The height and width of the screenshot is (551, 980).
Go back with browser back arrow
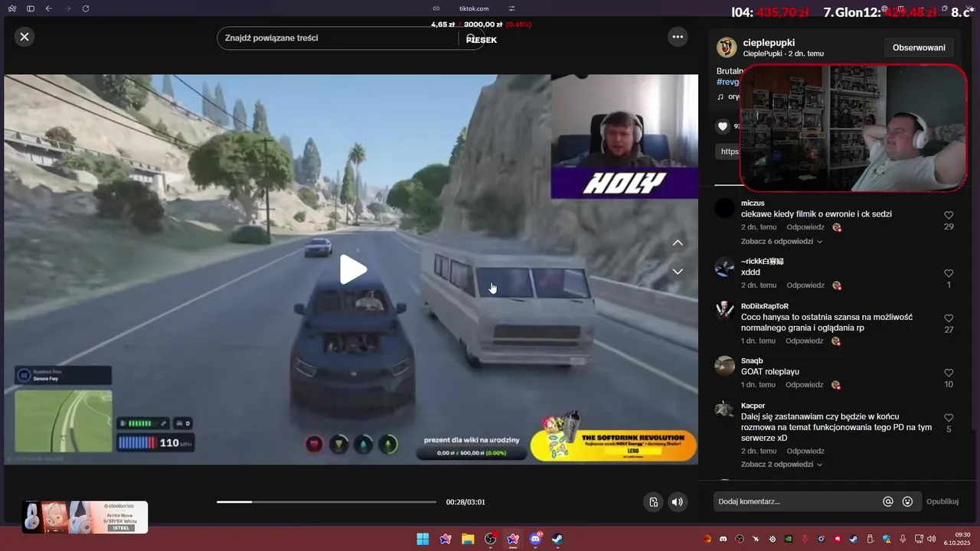[49, 8]
